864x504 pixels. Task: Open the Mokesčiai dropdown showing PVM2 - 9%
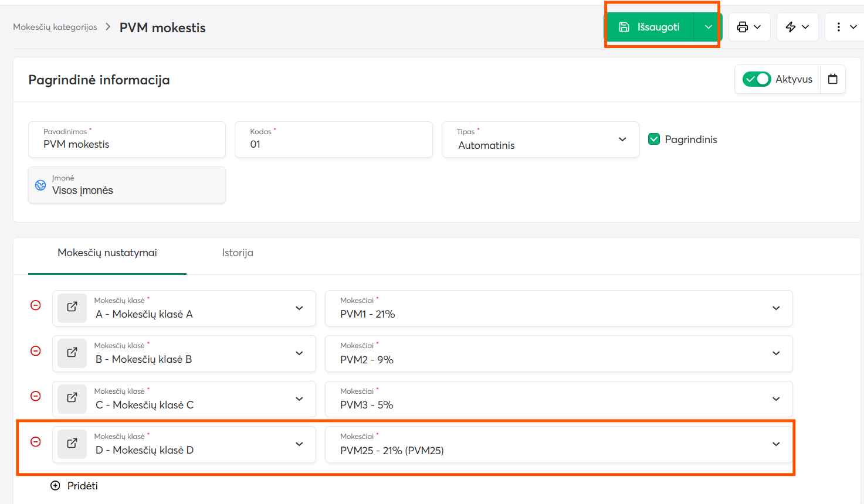point(559,353)
